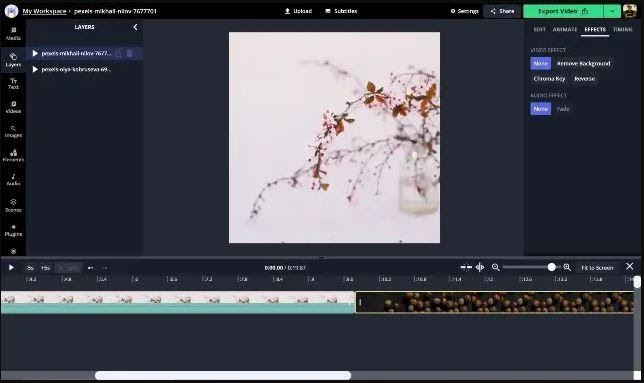Switch to the Animate tab

pyautogui.click(x=565, y=30)
